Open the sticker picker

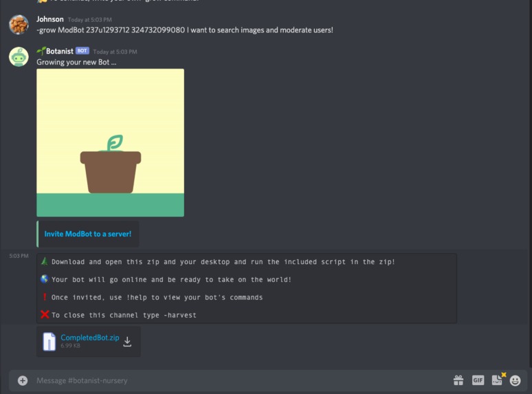click(x=498, y=380)
